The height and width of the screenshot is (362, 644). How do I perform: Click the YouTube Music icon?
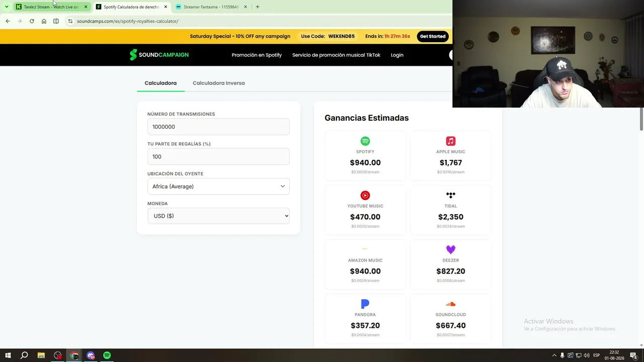(x=365, y=196)
